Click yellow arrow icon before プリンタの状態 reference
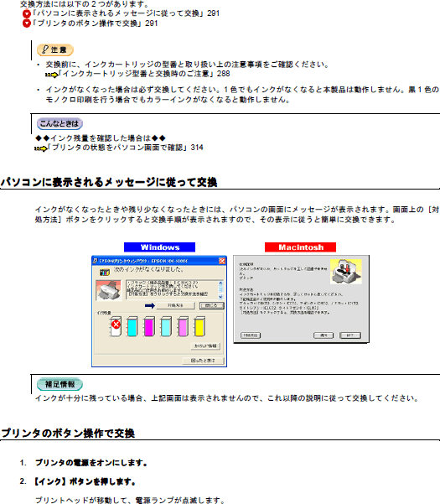 (41, 148)
